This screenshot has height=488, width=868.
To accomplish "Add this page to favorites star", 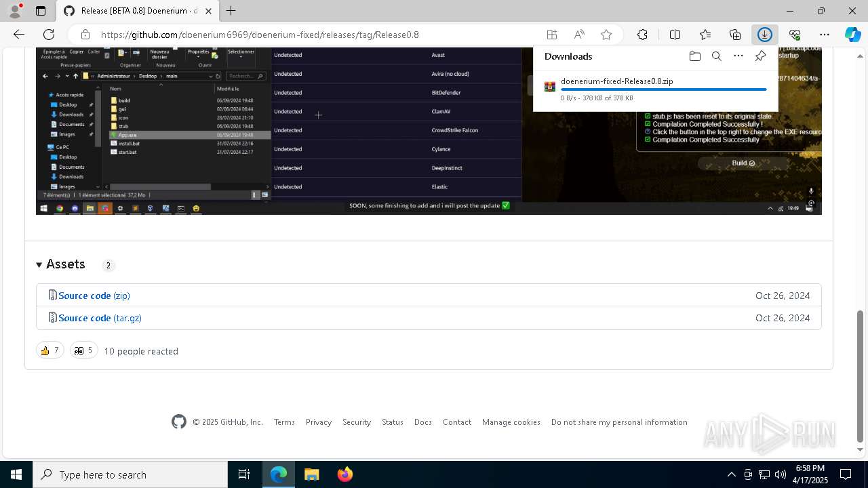I will click(606, 35).
